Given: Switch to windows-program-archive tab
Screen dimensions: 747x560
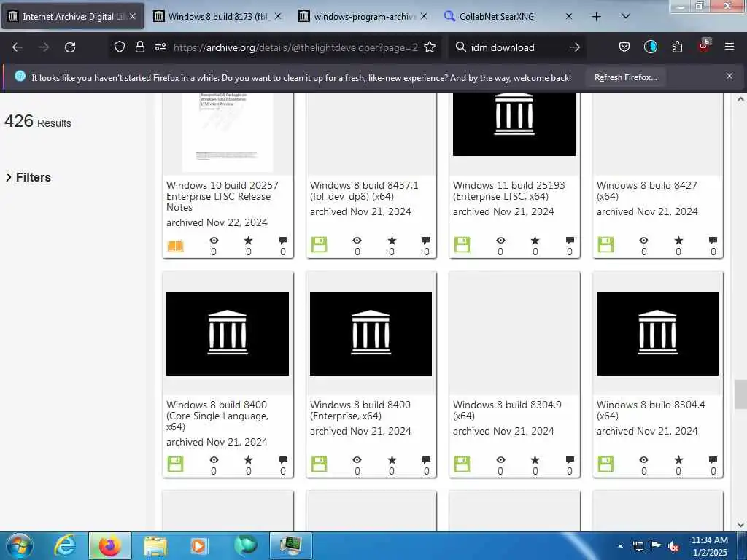Looking at the screenshot, I should coord(363,17).
